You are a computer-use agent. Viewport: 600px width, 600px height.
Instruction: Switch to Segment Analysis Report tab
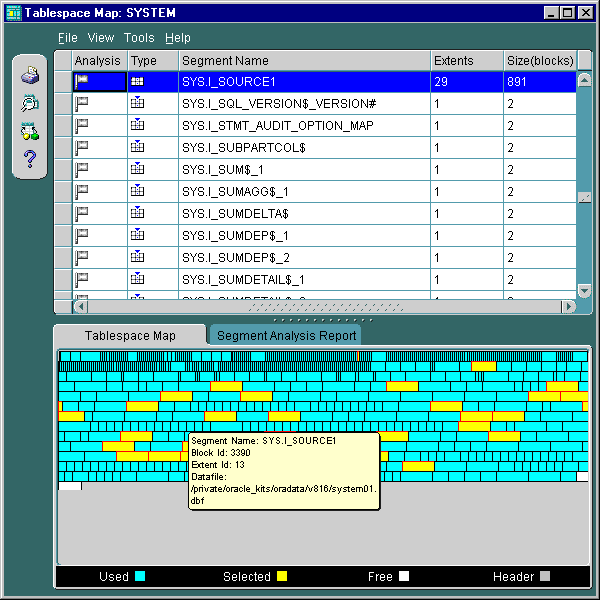(286, 336)
